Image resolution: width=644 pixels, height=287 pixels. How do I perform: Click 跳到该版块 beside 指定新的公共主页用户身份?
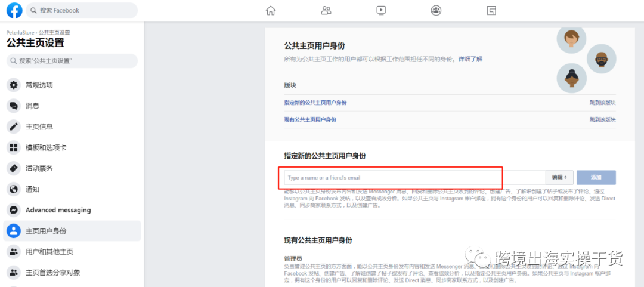click(602, 103)
